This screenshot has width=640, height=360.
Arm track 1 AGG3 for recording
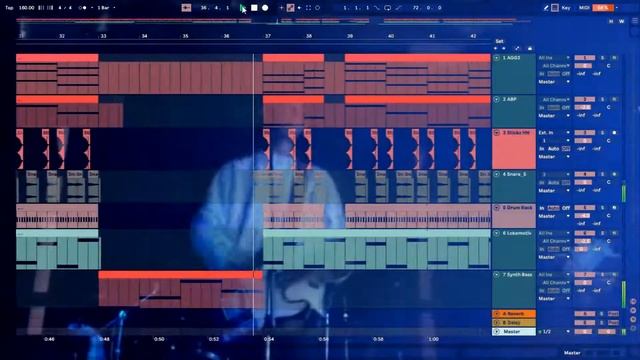614,58
